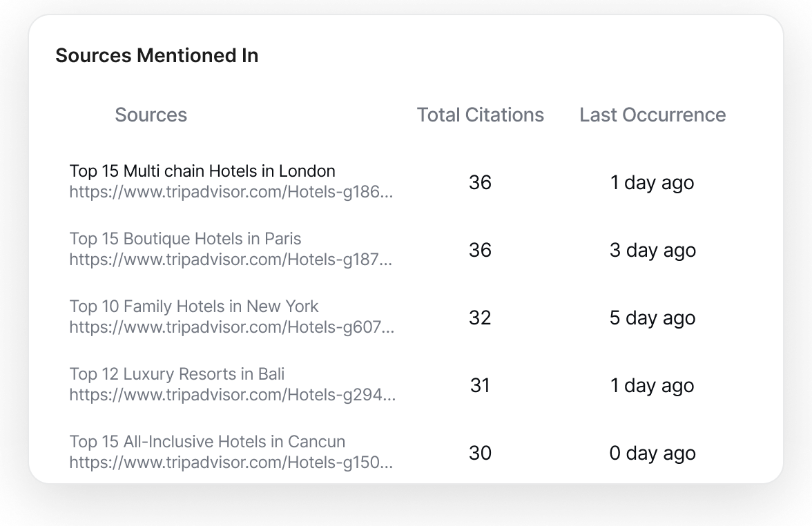Open Top 15 Multi chain Hotels in London
Image resolution: width=812 pixels, height=526 pixels.
click(x=202, y=171)
